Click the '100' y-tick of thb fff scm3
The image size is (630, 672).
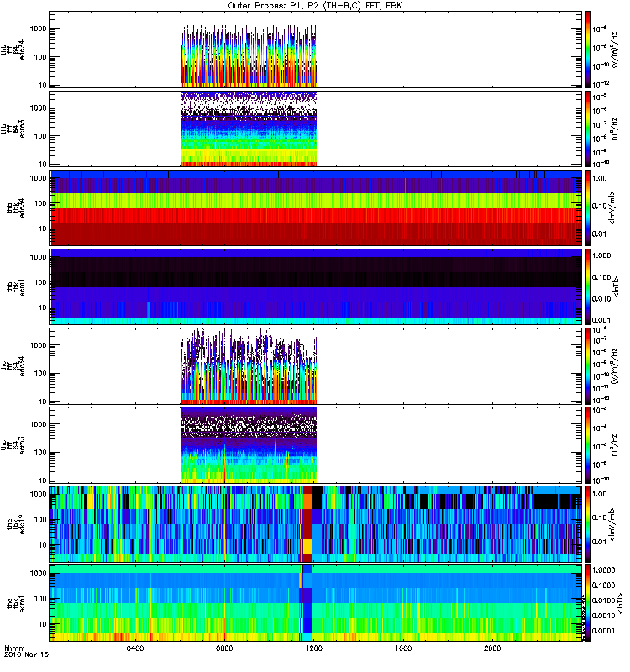pos(39,136)
